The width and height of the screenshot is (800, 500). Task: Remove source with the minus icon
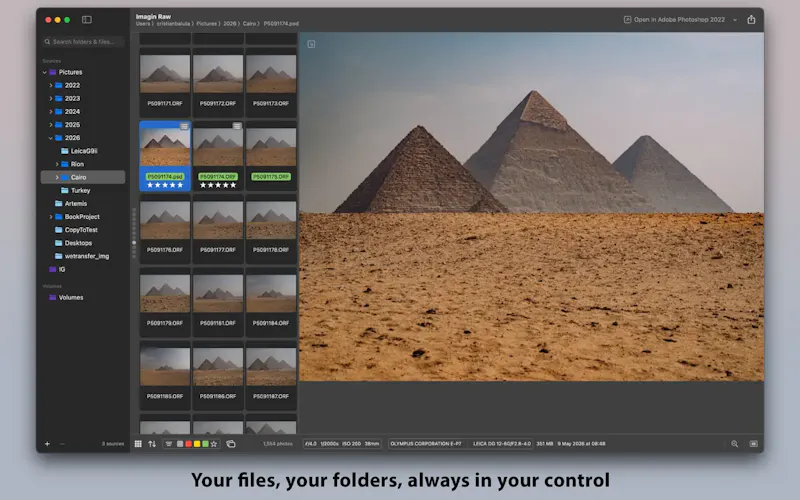click(x=62, y=444)
